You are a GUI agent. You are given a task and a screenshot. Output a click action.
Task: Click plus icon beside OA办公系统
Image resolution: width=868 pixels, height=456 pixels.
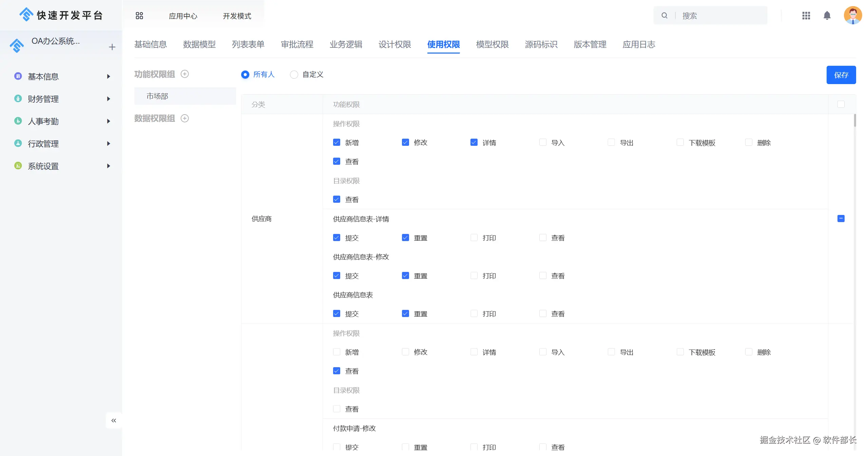point(112,47)
